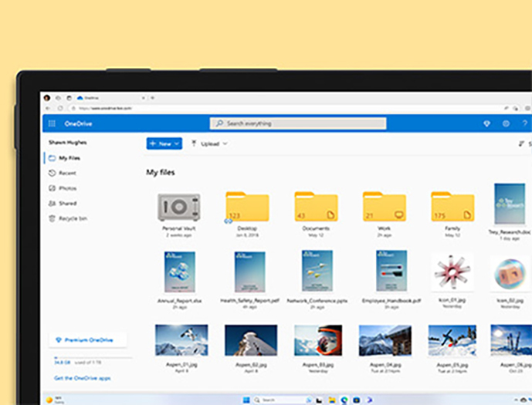Open the settings gear in OneDrive header
The height and width of the screenshot is (405, 532).
point(506,123)
